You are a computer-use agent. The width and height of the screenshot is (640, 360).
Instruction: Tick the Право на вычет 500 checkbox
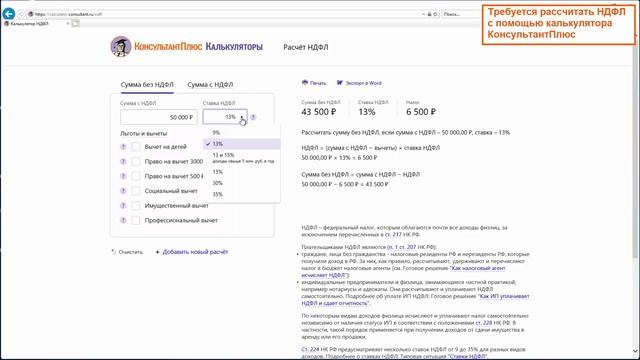pos(136,176)
